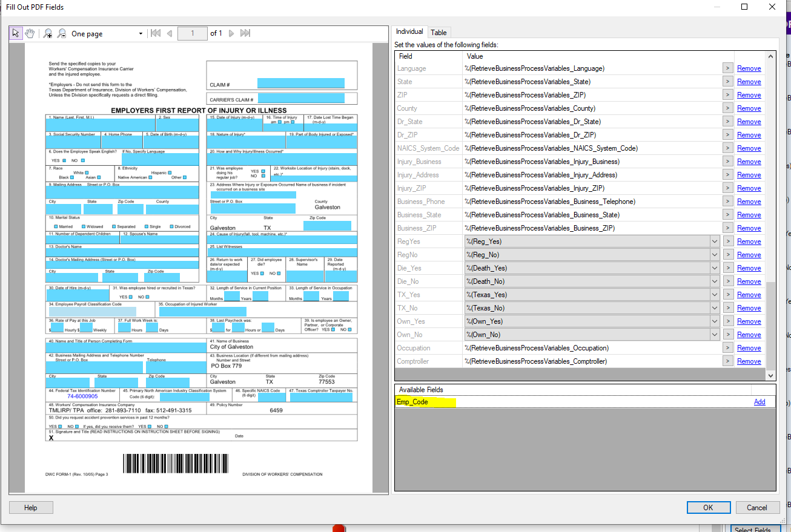Open the One page view dropdown

[141, 34]
